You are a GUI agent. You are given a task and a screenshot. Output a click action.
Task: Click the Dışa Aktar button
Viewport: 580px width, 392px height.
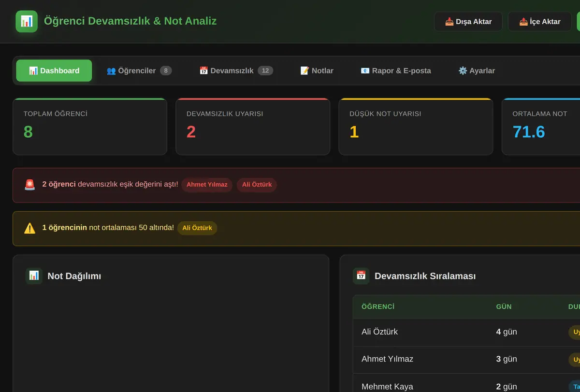[x=468, y=21]
